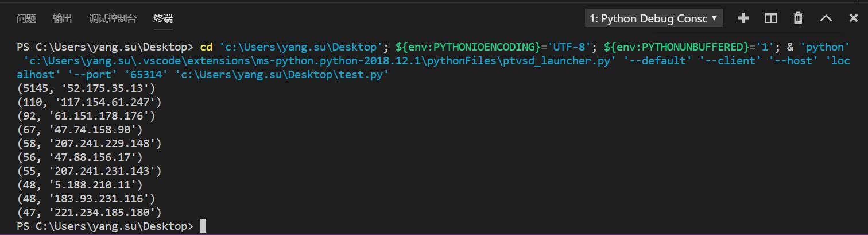Open the Python Debug Console terminal selector

653,18
